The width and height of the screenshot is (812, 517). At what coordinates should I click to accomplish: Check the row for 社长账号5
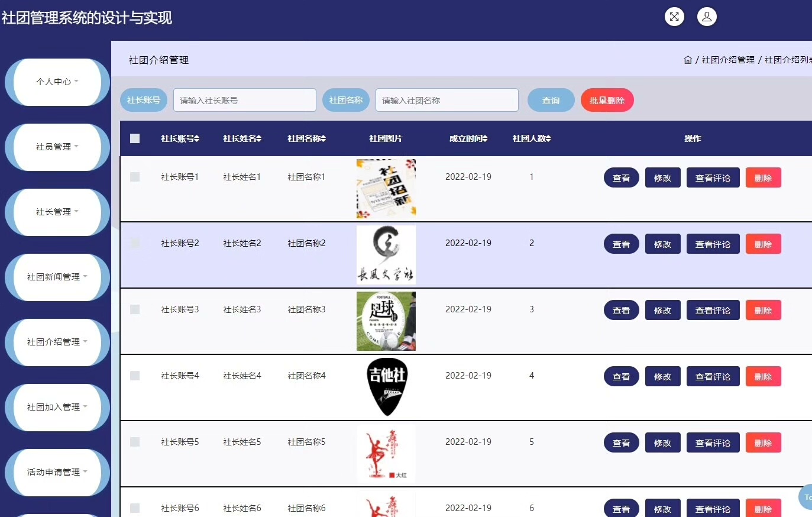pyautogui.click(x=135, y=442)
